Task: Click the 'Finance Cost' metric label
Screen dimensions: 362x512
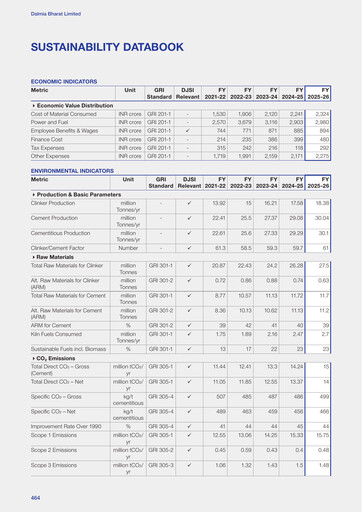Action: (47, 139)
